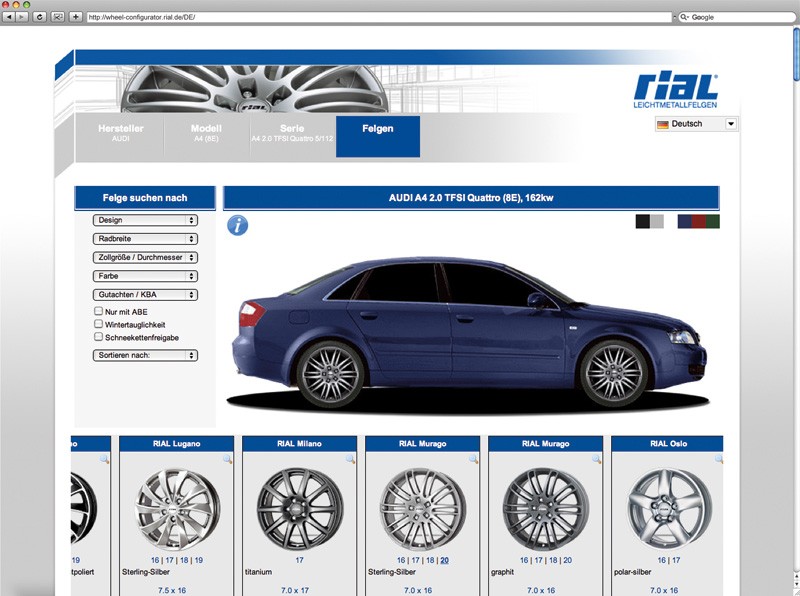The image size is (800, 596).
Task: Select the Modell A4 (8E) tab
Action: pyautogui.click(x=206, y=134)
